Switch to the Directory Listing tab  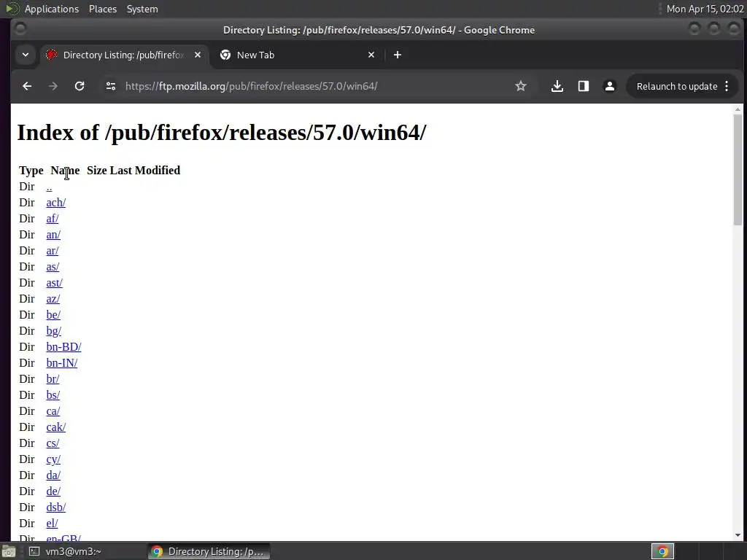pyautogui.click(x=124, y=55)
